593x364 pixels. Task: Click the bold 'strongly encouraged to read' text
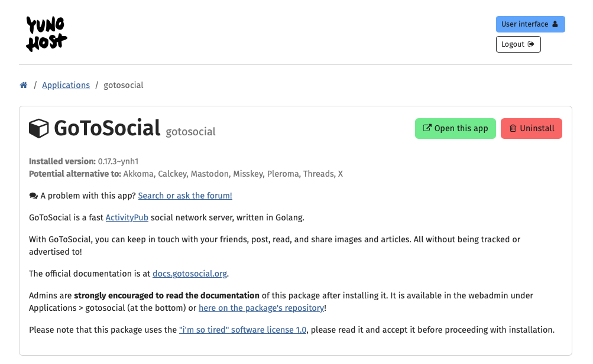coord(167,295)
